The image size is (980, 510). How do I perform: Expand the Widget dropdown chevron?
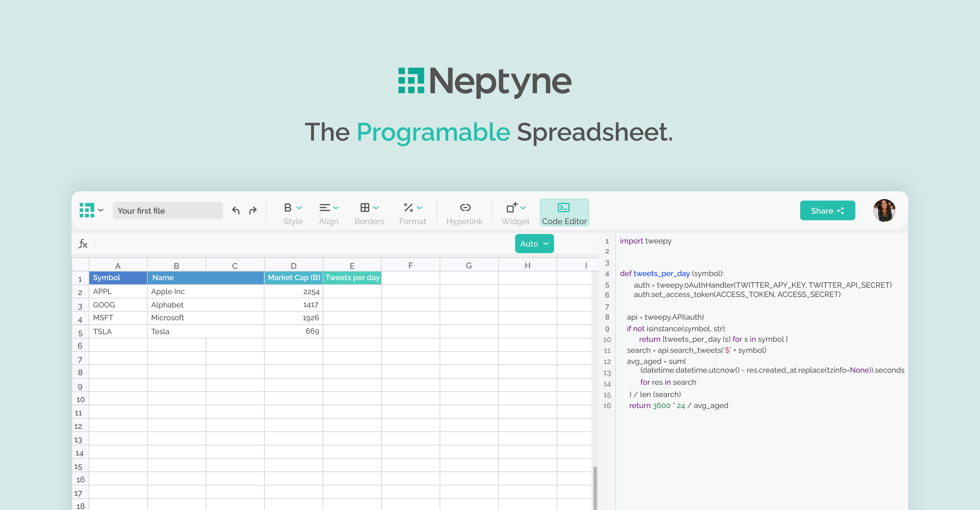click(x=523, y=208)
